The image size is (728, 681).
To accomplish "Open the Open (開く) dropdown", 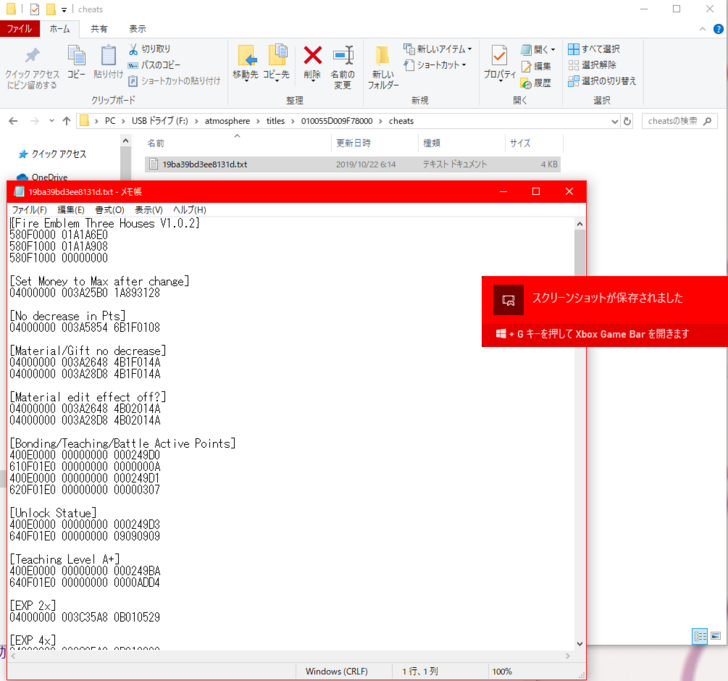I will [538, 49].
